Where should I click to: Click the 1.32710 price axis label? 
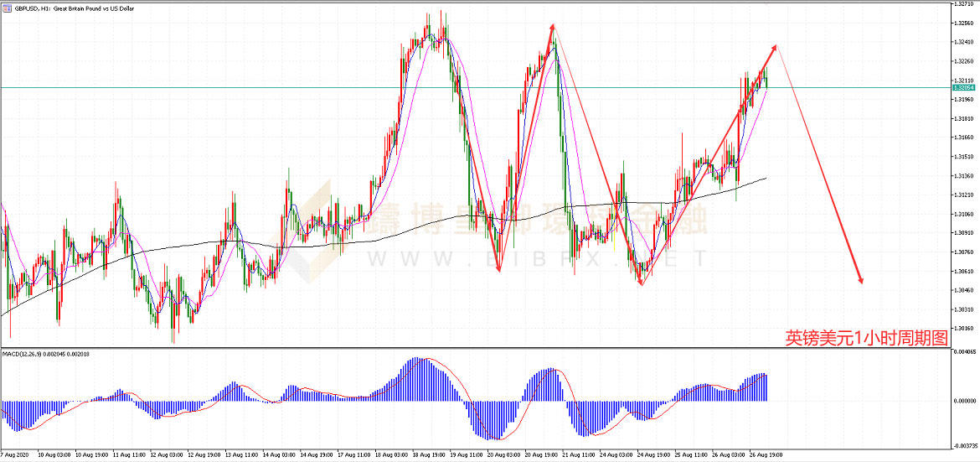(962, 4)
